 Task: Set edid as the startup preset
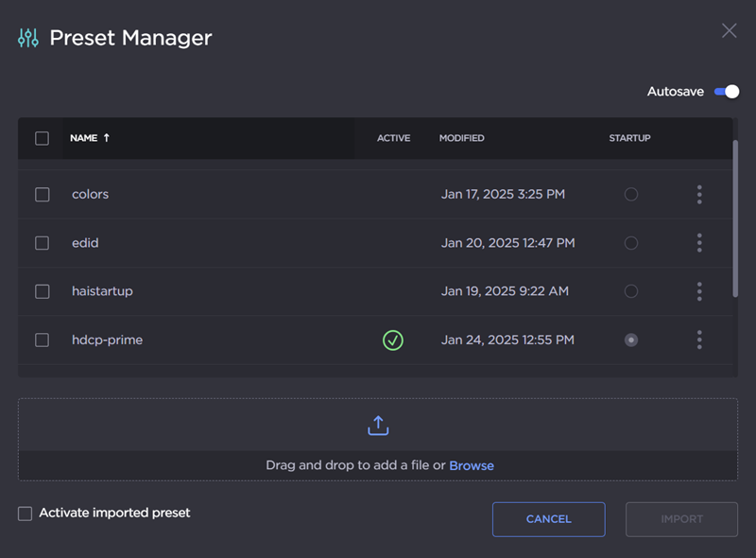pos(631,243)
